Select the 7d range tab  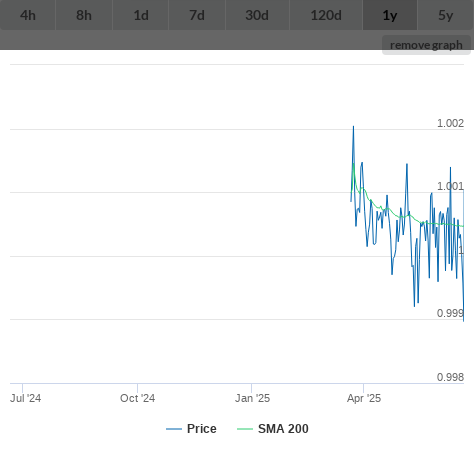[197, 15]
